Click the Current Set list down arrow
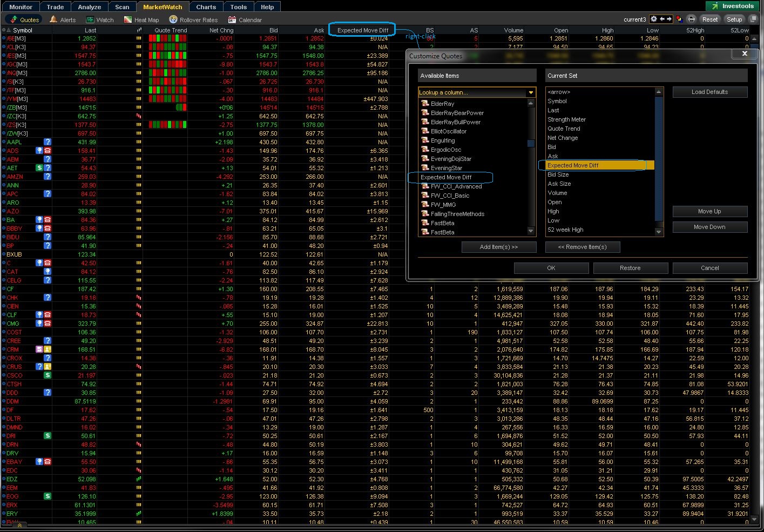Image resolution: width=764 pixels, height=532 pixels. pos(659,232)
